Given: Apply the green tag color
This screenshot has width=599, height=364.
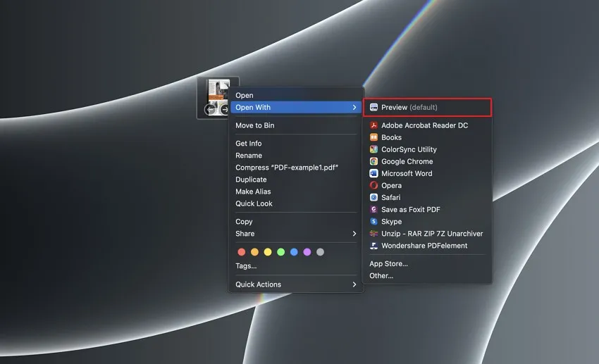Looking at the screenshot, I should (x=280, y=252).
